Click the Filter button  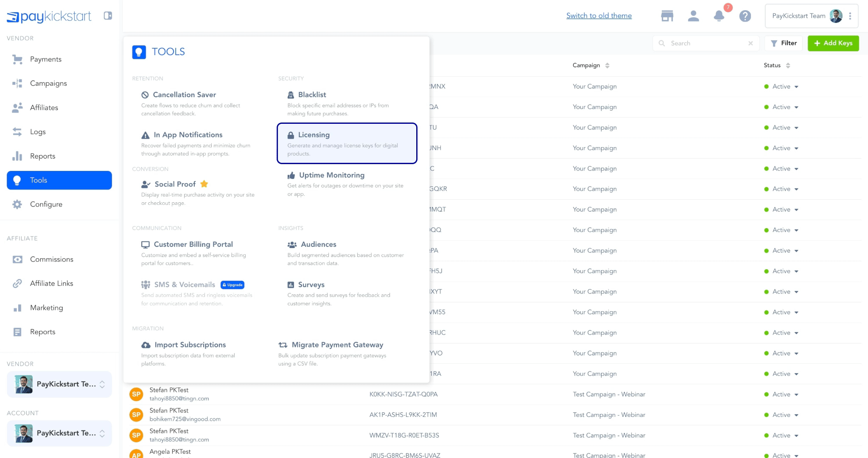click(784, 43)
